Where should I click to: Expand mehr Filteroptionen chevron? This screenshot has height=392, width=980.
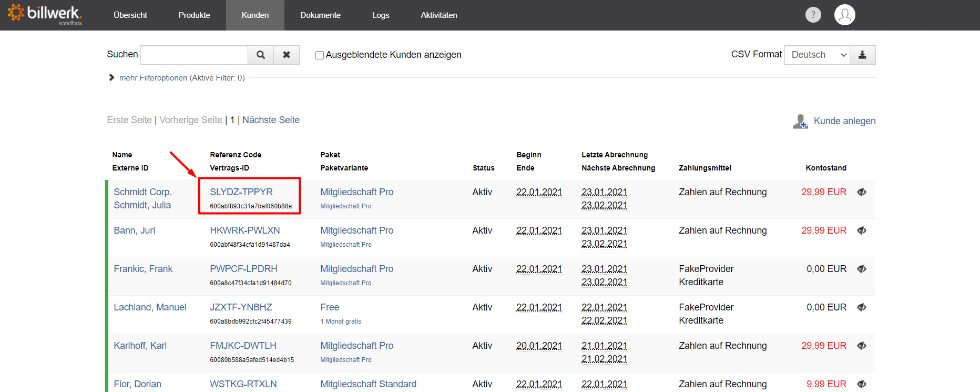pos(111,77)
